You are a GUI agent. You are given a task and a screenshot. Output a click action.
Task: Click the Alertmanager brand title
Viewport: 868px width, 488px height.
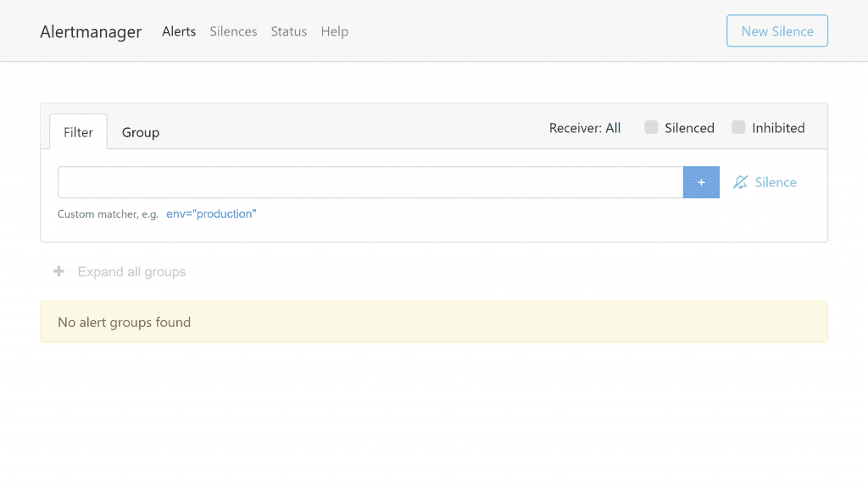click(x=91, y=31)
